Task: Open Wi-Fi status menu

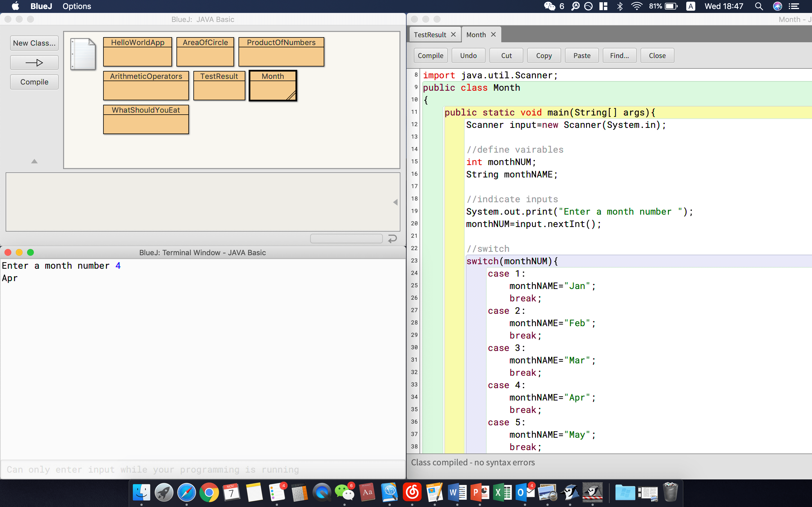Action: tap(636, 6)
